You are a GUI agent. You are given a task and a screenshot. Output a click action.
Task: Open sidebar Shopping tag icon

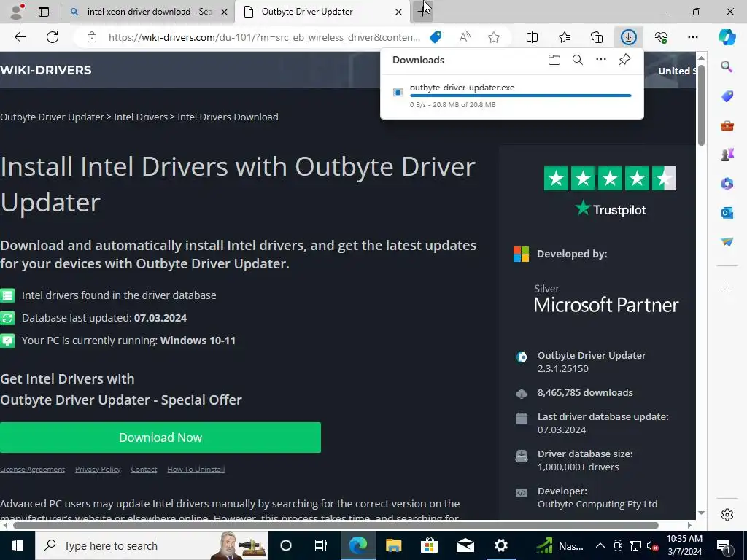click(x=727, y=96)
